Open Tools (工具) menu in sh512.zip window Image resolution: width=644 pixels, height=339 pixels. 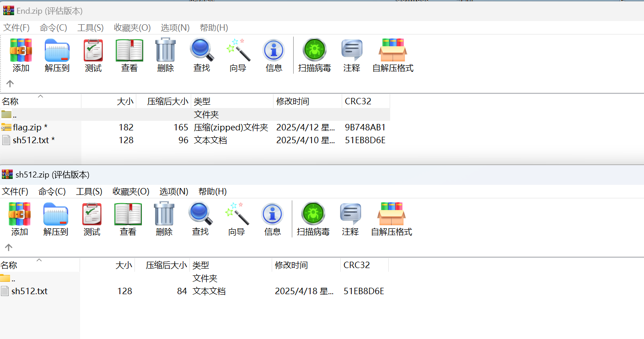pyautogui.click(x=89, y=192)
